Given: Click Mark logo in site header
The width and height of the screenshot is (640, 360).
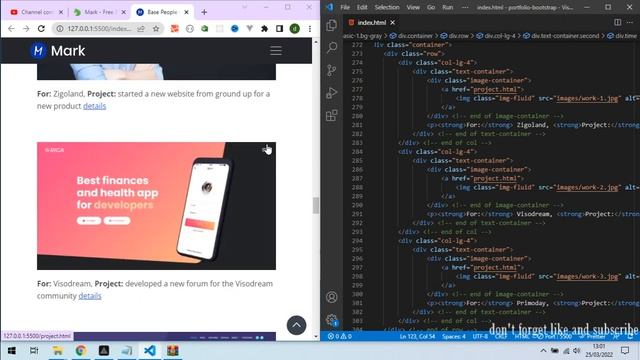Looking at the screenshot, I should [58, 51].
